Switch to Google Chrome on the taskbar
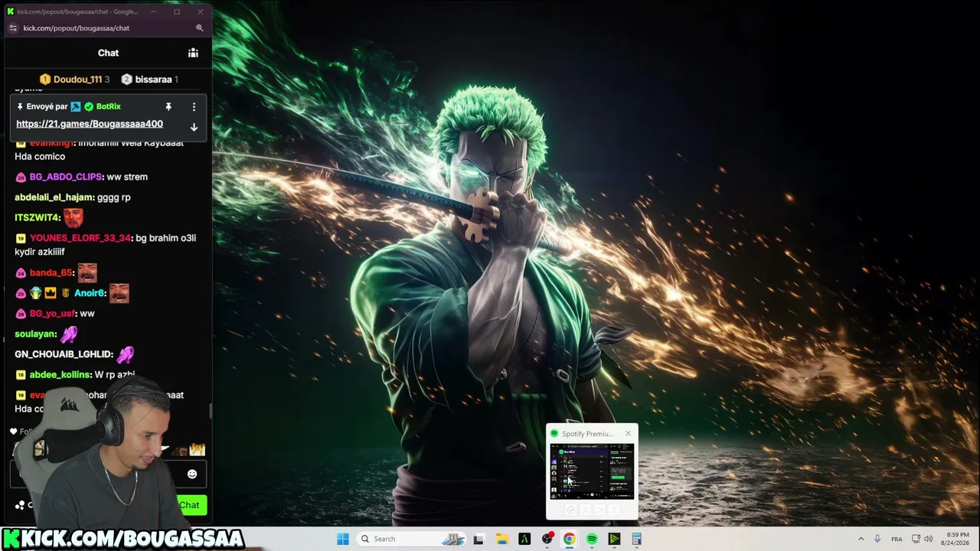Screen dimensions: 980x551 pos(569,539)
